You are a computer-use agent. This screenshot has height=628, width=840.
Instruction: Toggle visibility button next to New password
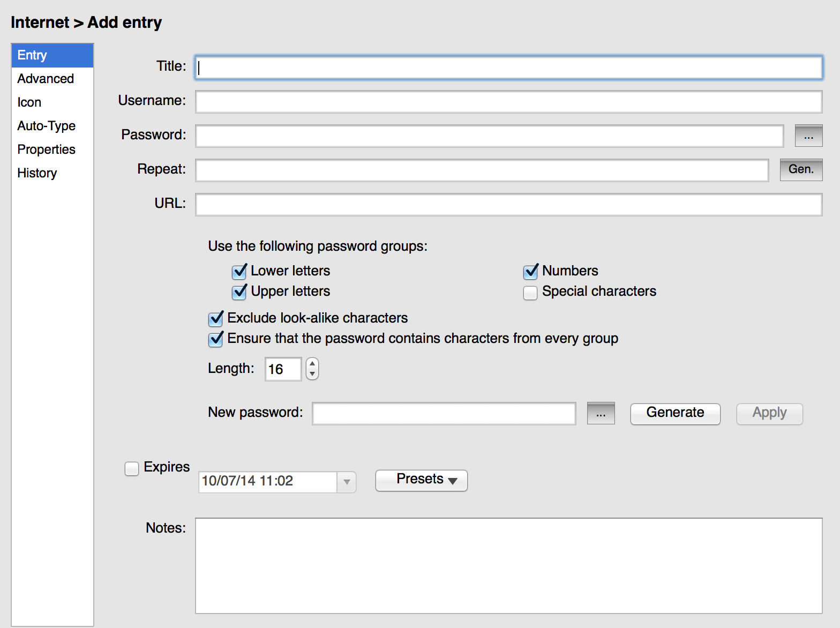pos(601,413)
